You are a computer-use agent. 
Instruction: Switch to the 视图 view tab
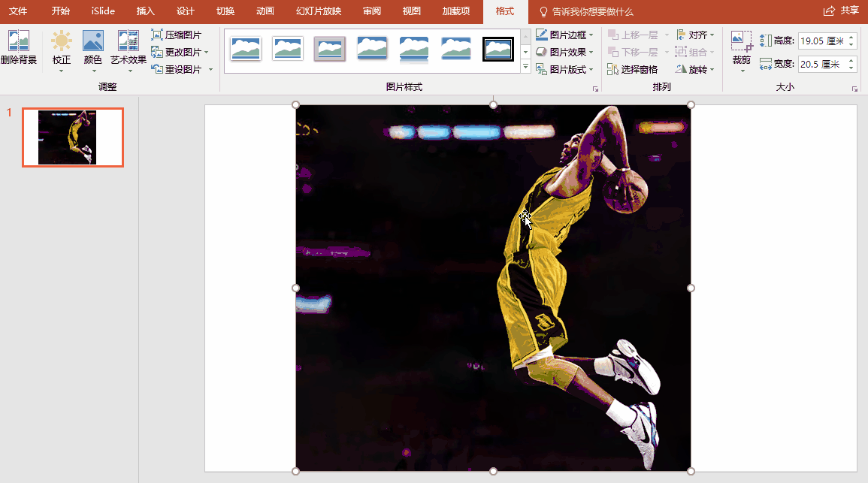411,11
